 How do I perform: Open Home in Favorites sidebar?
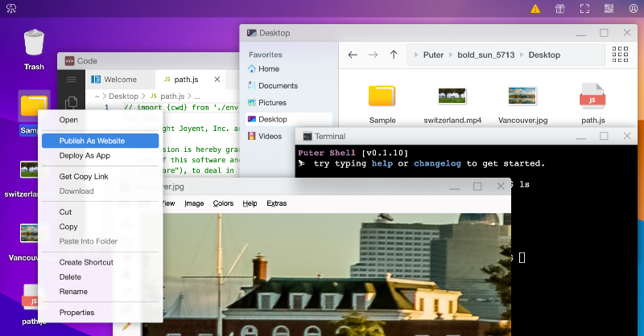pos(269,69)
